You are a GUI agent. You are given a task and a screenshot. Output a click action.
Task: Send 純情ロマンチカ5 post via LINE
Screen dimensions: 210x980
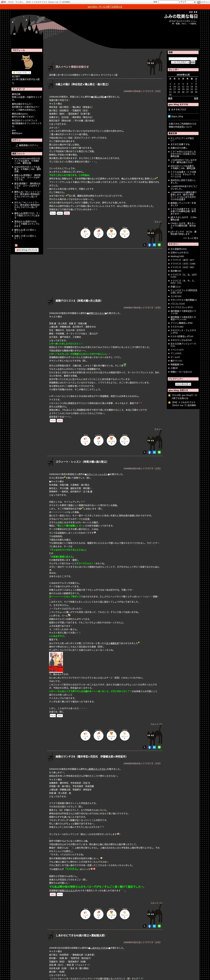[159, 926]
